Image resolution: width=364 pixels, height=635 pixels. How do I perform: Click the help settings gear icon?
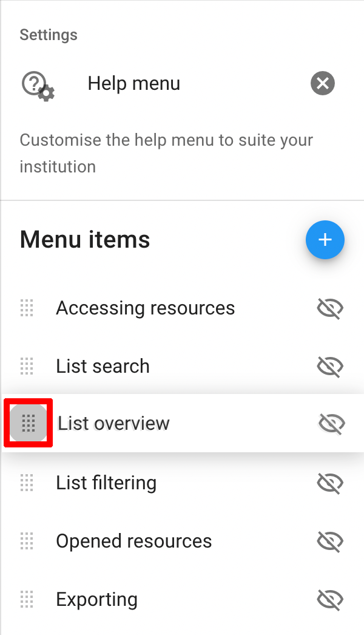tap(38, 85)
